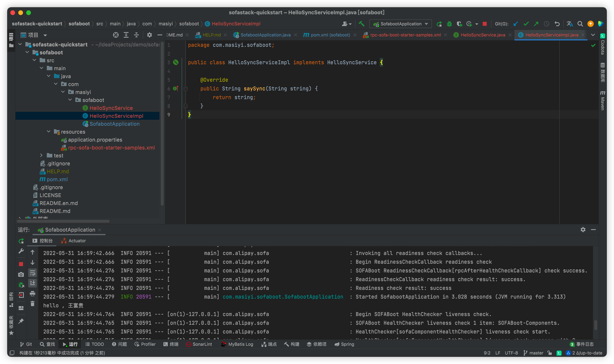The image size is (614, 364).
Task: Collapse the resources folder
Action: (x=49, y=132)
